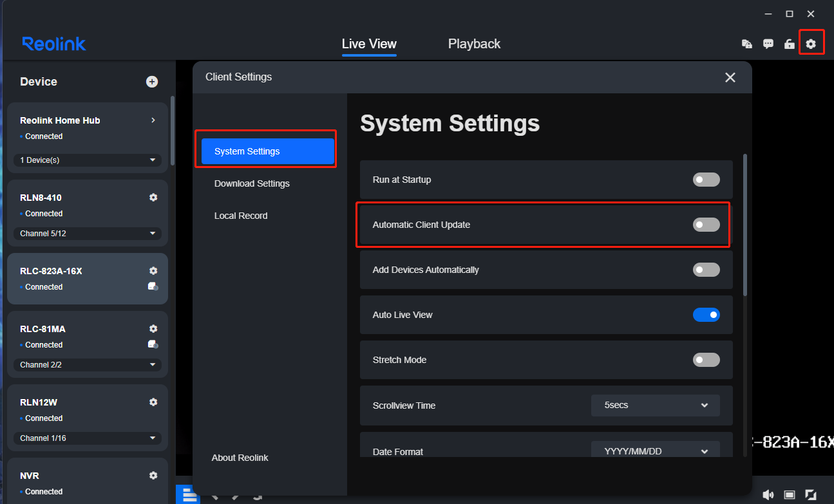Open the Scrollview Time 5secs dropdown
The width and height of the screenshot is (834, 504).
656,406
